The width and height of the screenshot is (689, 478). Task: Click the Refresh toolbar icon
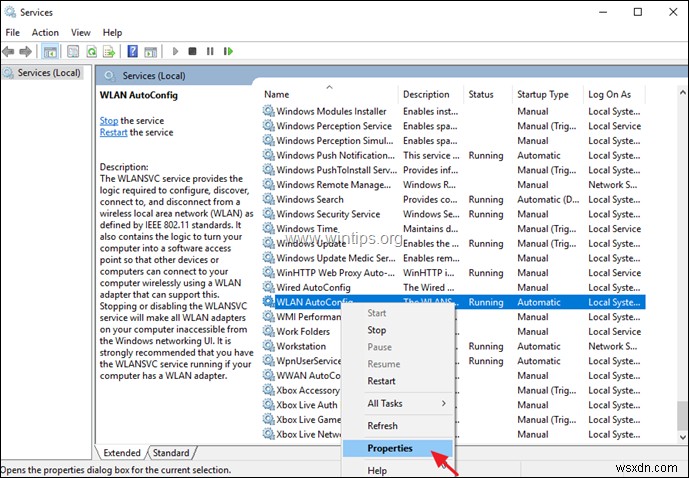90,51
